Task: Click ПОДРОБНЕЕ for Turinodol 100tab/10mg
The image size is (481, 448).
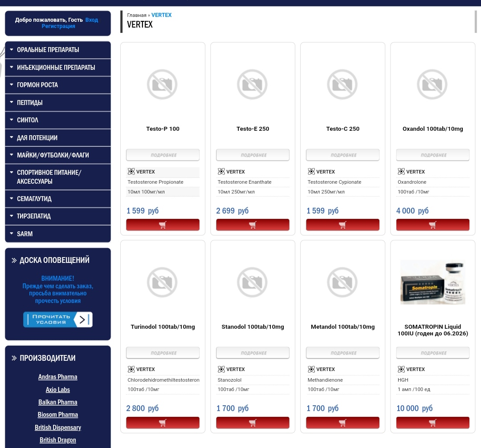Action: click(x=163, y=353)
